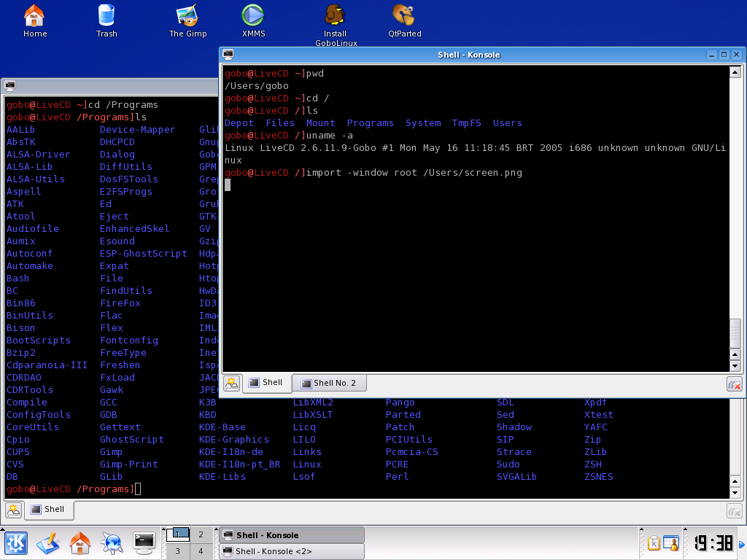The height and width of the screenshot is (560, 747).
Task: Launch the Konsole terminal icon in the panel
Action: coord(144,542)
